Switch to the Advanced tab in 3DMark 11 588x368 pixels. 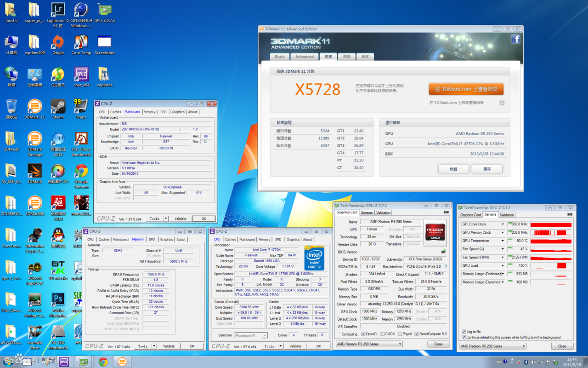coord(305,57)
